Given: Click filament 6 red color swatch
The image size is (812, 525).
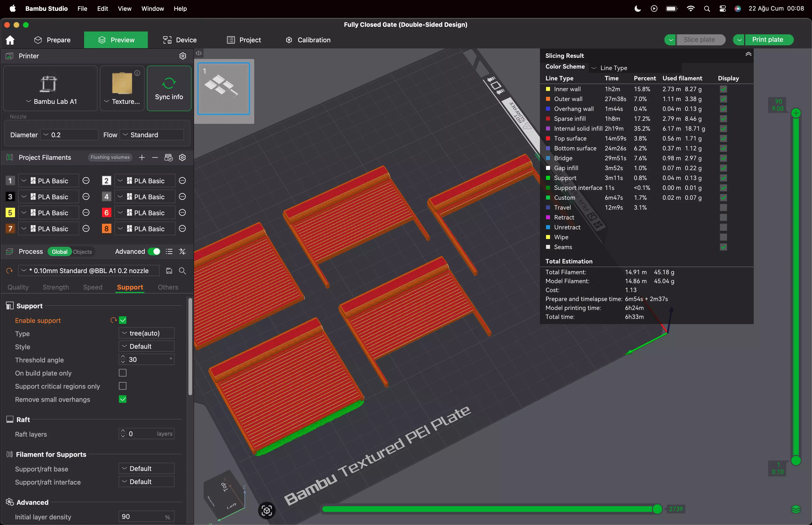Looking at the screenshot, I should coord(106,213).
